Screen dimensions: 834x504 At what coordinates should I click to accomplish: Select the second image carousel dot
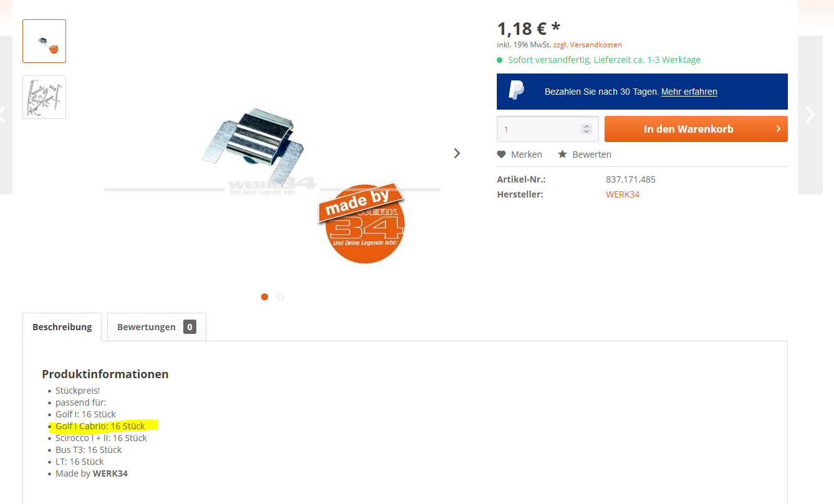(280, 297)
